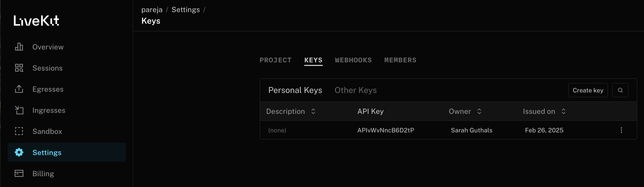Screen dimensions: 644x187
Task: Click the Create key button
Action: (x=588, y=90)
